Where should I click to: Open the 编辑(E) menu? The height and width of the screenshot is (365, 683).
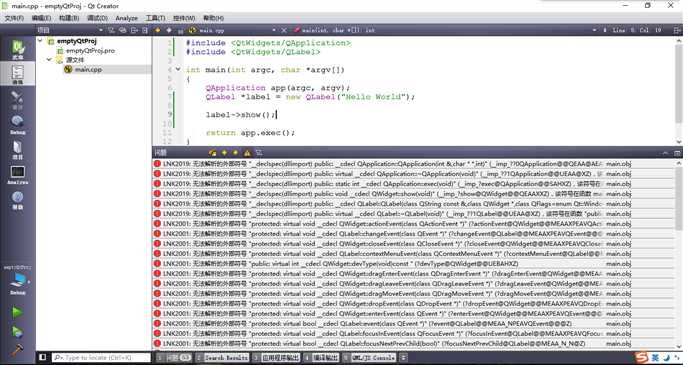[x=41, y=18]
